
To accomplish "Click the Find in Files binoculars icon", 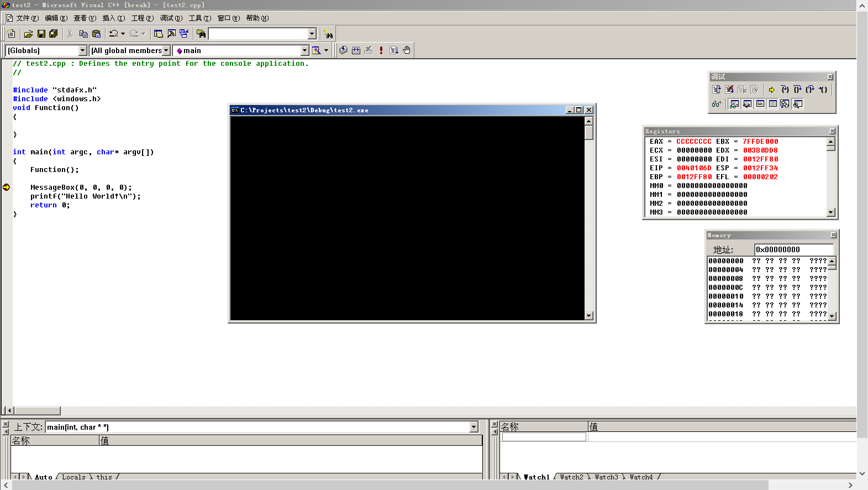I will click(201, 34).
